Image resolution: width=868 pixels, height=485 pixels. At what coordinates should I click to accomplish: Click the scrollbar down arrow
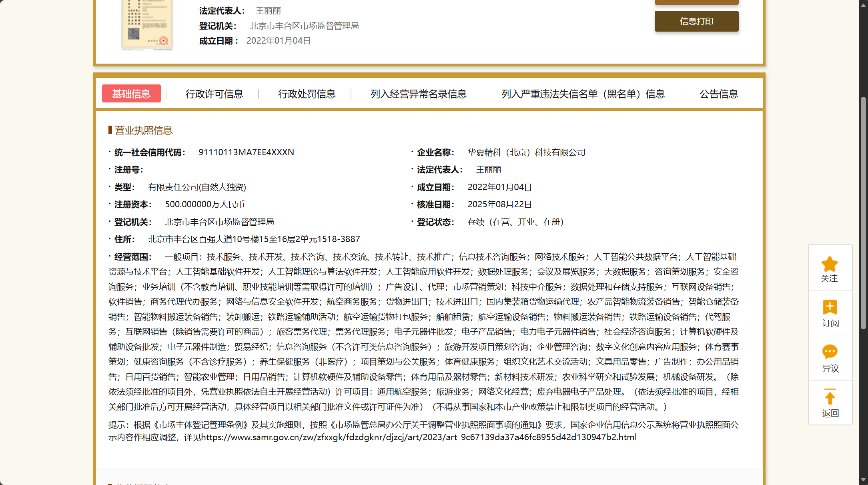coord(863,480)
